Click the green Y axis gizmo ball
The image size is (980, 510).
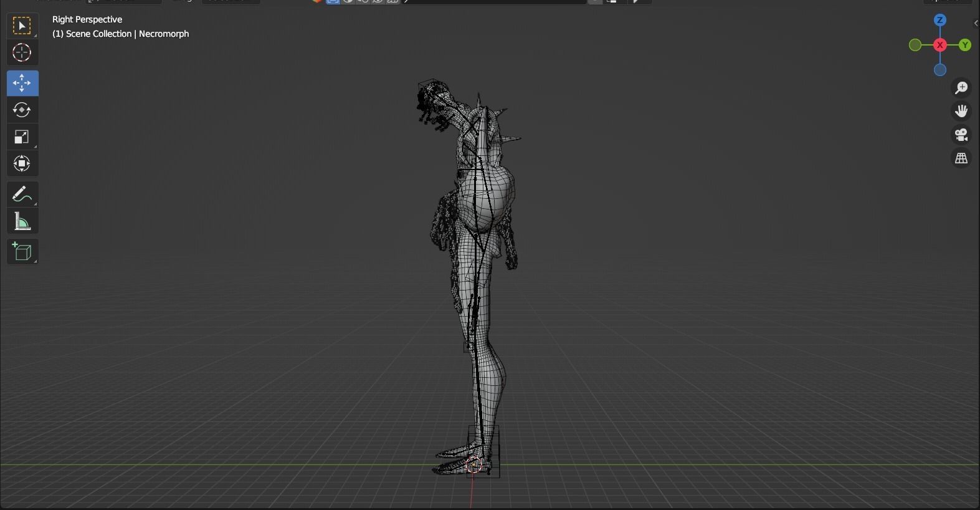(965, 45)
